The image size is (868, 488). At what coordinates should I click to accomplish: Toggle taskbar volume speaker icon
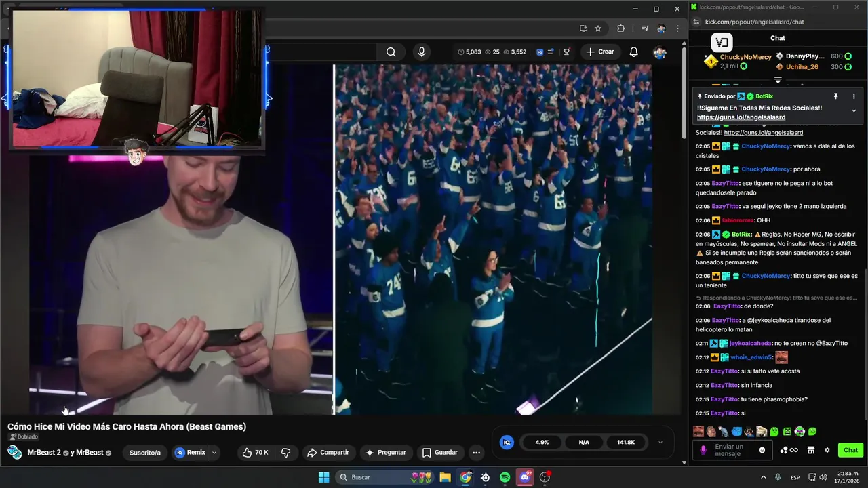[825, 477]
